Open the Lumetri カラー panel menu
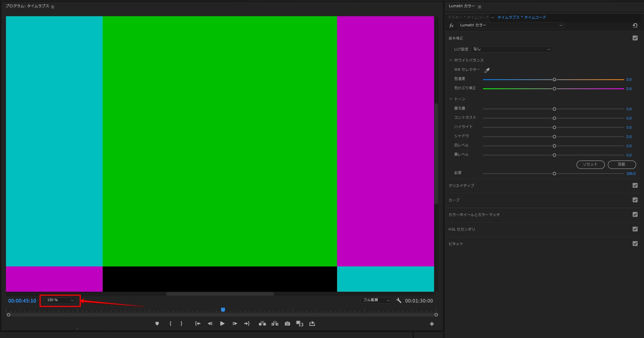644x338 pixels. (480, 7)
